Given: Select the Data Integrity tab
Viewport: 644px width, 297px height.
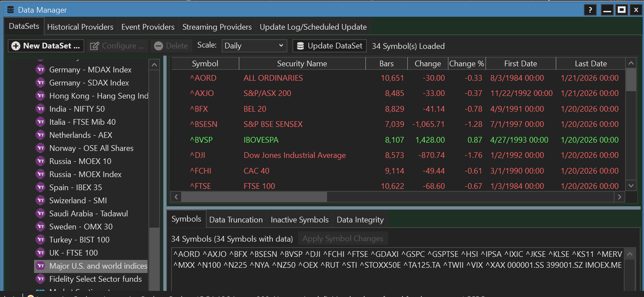Looking at the screenshot, I should (360, 220).
